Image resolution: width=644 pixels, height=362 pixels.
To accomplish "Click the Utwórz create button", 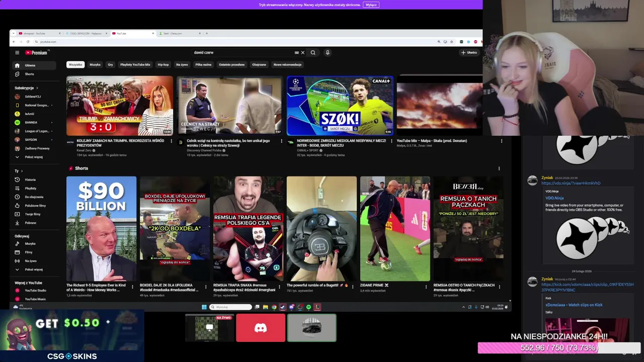I will pyautogui.click(x=469, y=52).
